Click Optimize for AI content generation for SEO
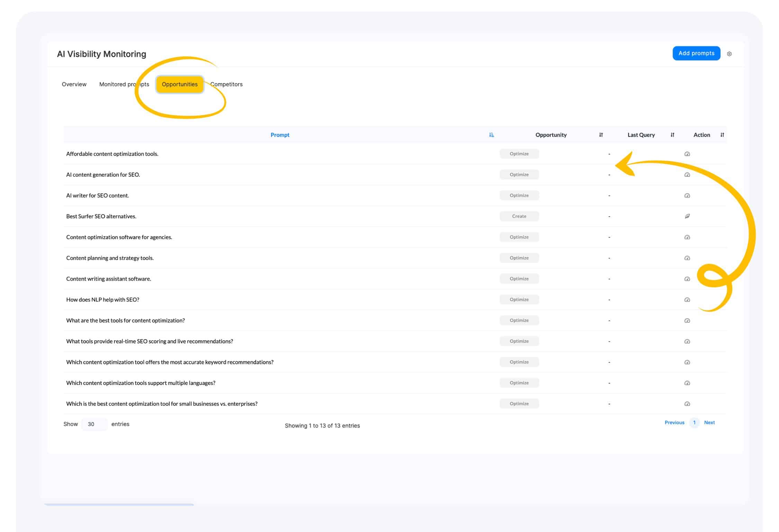779x532 pixels. coord(519,175)
